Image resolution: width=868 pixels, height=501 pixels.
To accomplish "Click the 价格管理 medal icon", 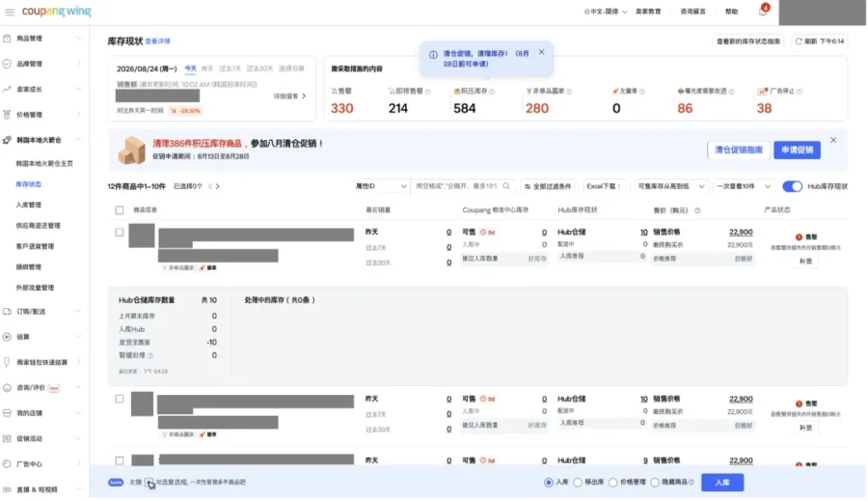I will pos(7,115).
